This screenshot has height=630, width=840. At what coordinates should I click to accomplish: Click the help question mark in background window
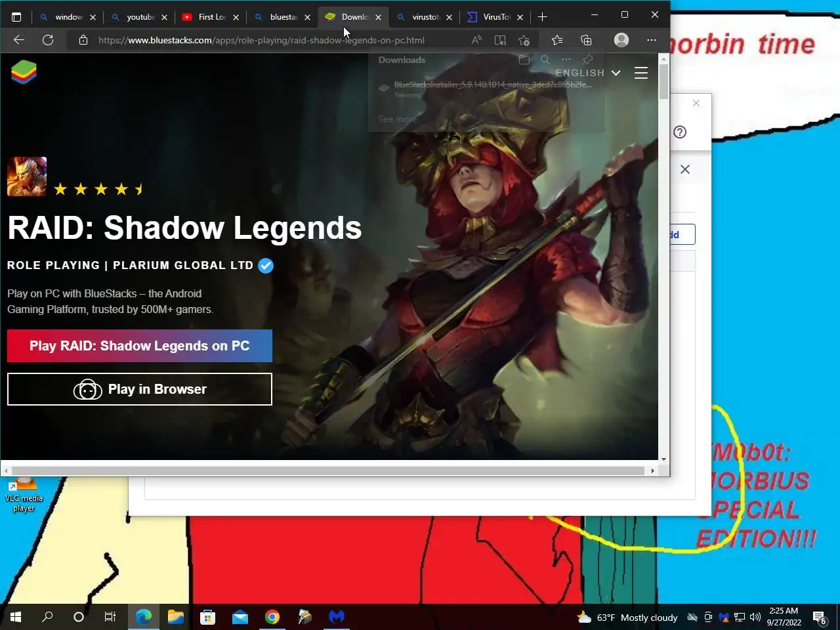(680, 132)
